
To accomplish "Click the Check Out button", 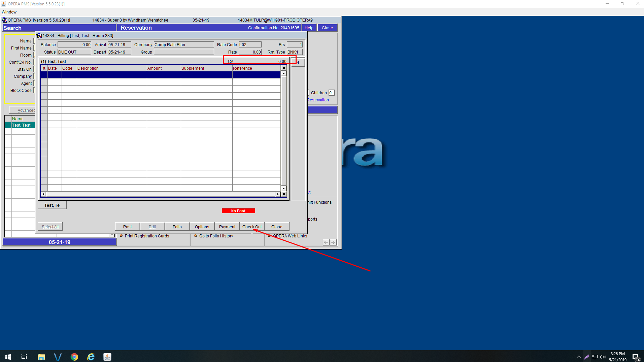I will point(252,227).
